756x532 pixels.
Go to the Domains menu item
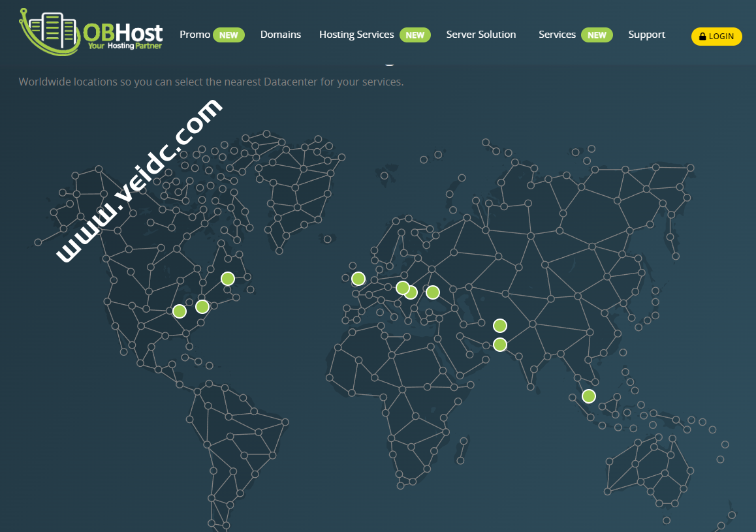[281, 35]
